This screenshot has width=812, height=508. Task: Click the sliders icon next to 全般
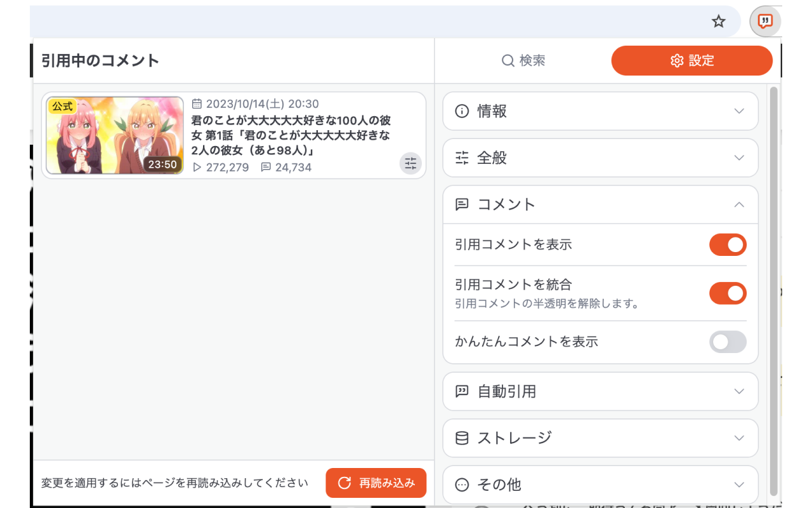pyautogui.click(x=461, y=157)
